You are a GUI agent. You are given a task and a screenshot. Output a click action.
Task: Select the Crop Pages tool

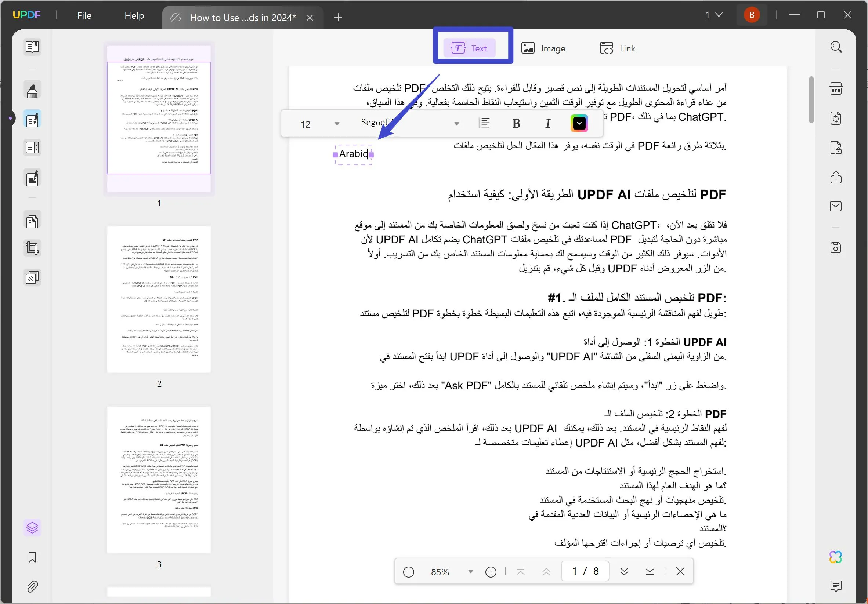[32, 248]
